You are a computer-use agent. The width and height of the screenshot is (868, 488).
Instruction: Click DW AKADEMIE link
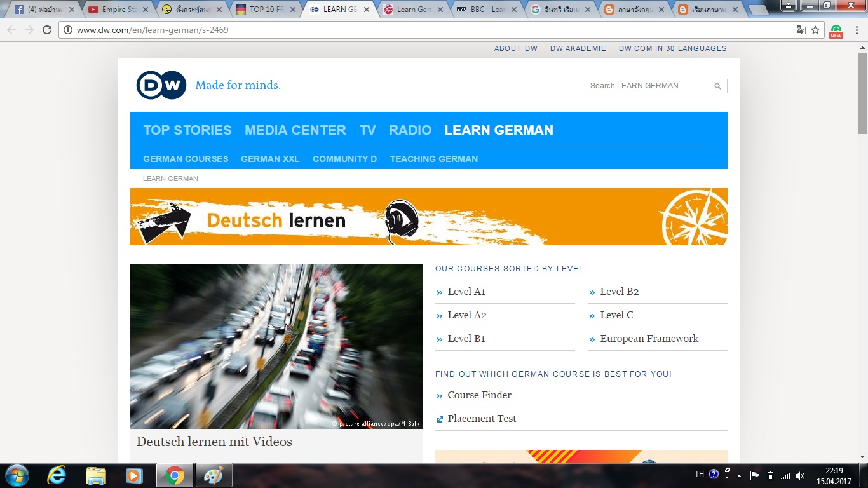tap(578, 48)
